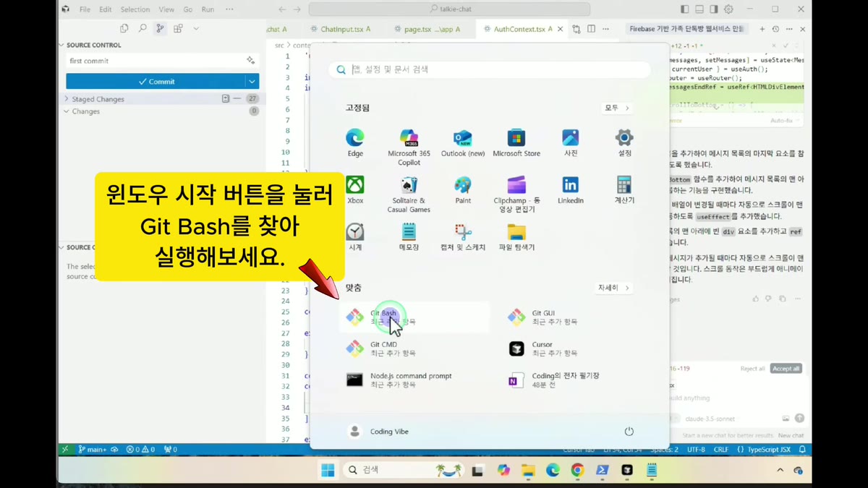868x488 pixels.
Task: Open the 사진 (Photos) pinned app
Action: click(x=571, y=142)
